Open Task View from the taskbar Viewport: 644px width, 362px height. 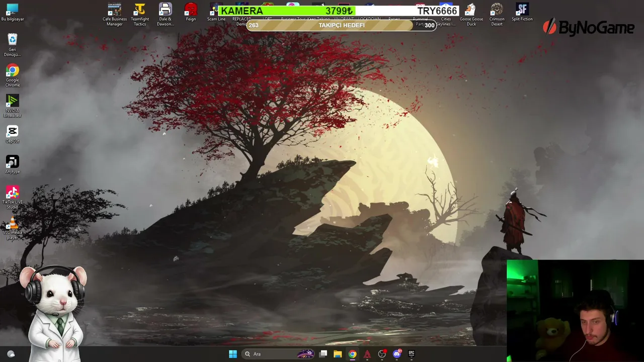click(x=323, y=354)
